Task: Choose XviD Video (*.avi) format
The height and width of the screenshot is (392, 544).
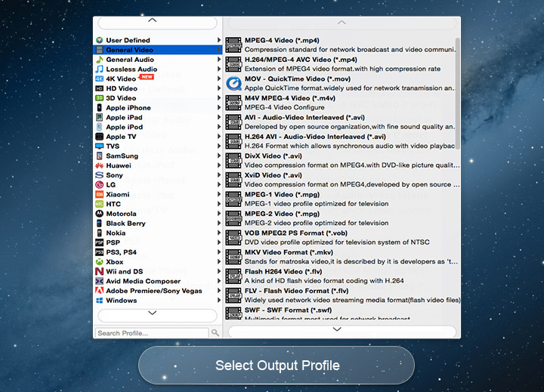Action: click(342, 180)
